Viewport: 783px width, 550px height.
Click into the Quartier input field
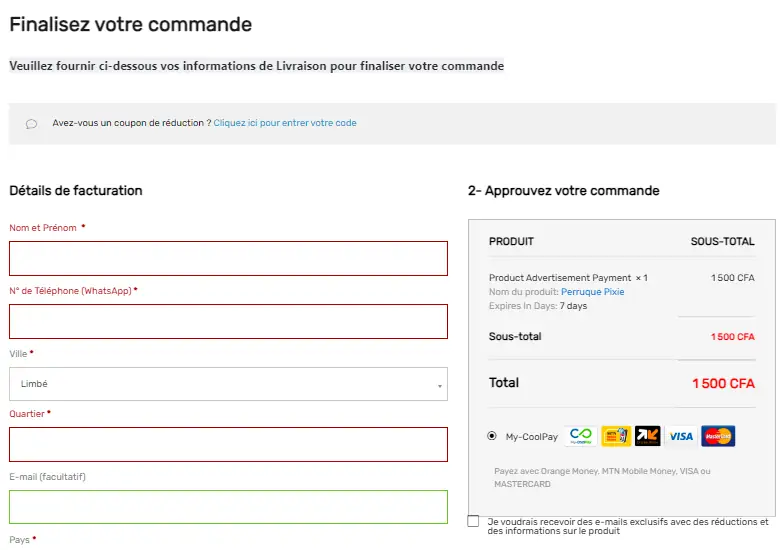(x=228, y=444)
